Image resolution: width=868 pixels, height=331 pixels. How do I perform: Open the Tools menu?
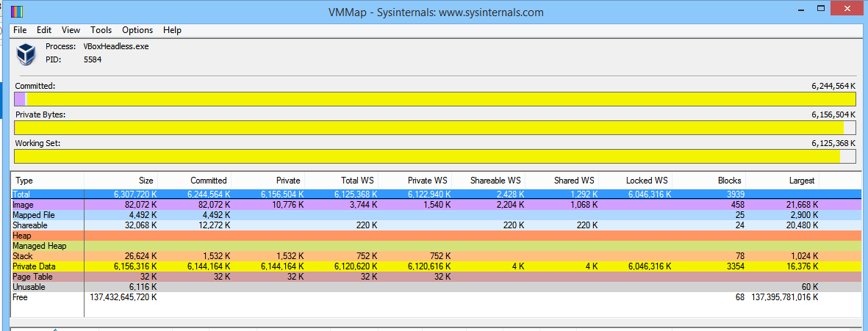point(101,30)
